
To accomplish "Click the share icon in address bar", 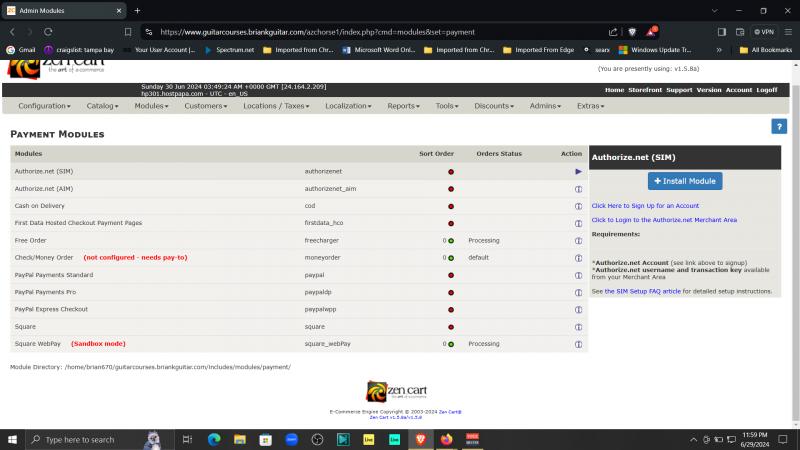I will pos(613,32).
